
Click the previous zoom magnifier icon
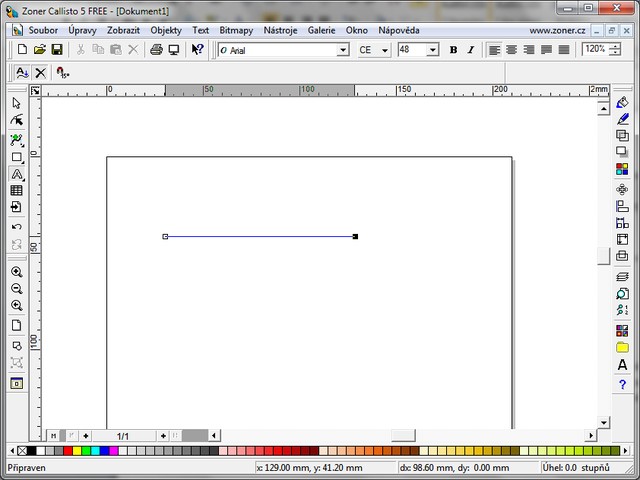coord(16,305)
